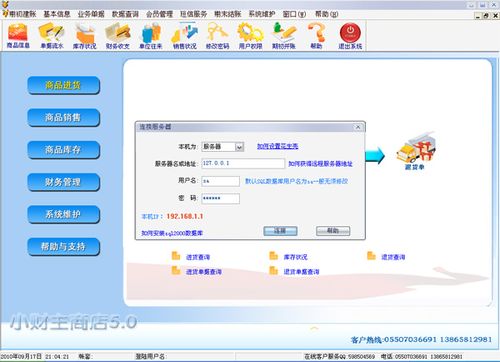The image size is (500, 362).
Task: Open the 销售状况 chart icon
Action: 184,36
